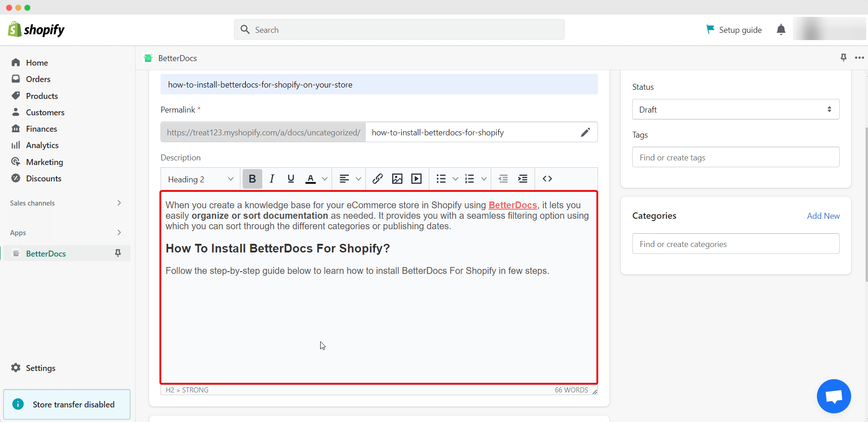Insert an image using the image icon

(x=397, y=179)
